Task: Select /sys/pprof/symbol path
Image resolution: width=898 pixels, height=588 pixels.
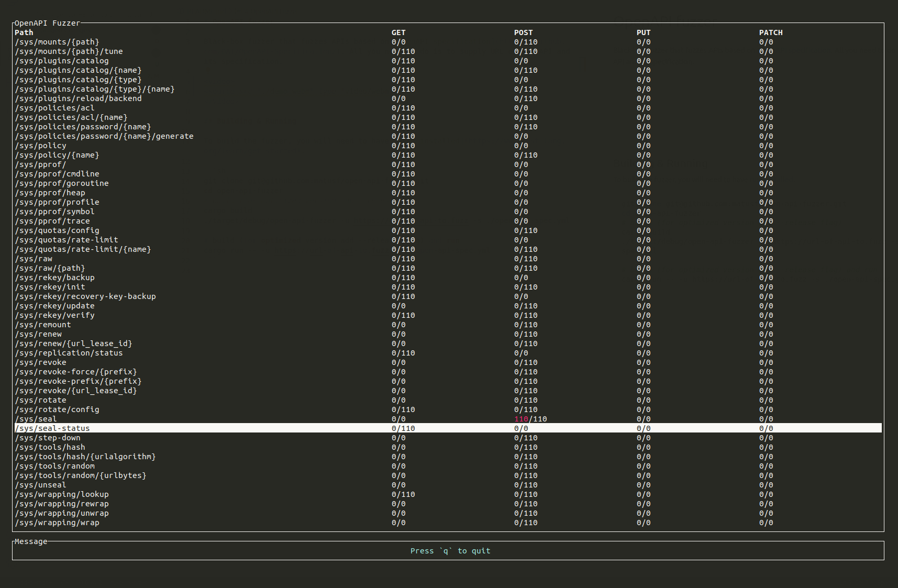Action: click(x=54, y=212)
